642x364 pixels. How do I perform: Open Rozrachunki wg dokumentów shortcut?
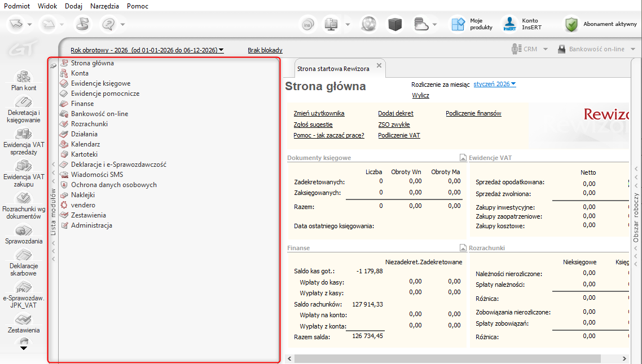24,206
